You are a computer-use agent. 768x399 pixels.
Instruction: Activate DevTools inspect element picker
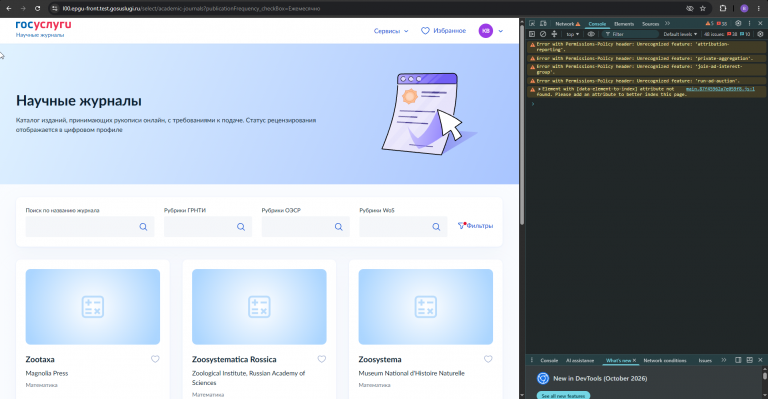point(532,23)
